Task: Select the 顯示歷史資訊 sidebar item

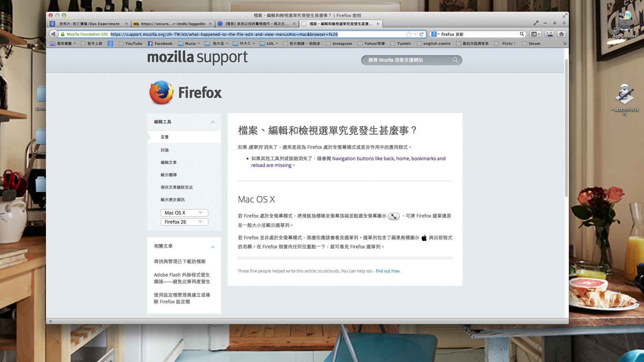Action: 173,200
